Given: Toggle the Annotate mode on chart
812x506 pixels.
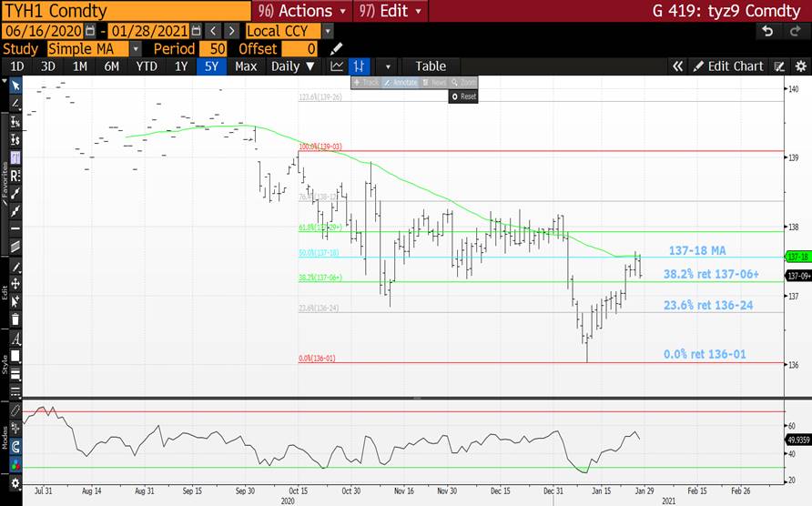Looking at the screenshot, I should (400, 83).
